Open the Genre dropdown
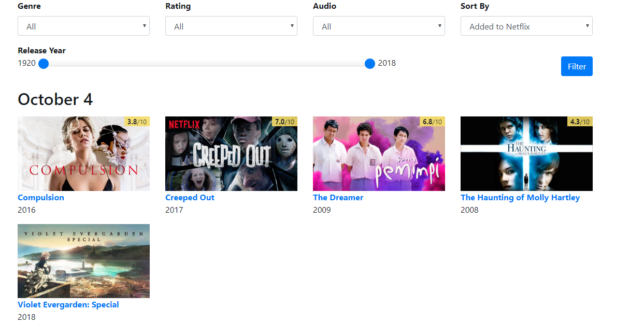The image size is (644, 325). pyautogui.click(x=83, y=26)
